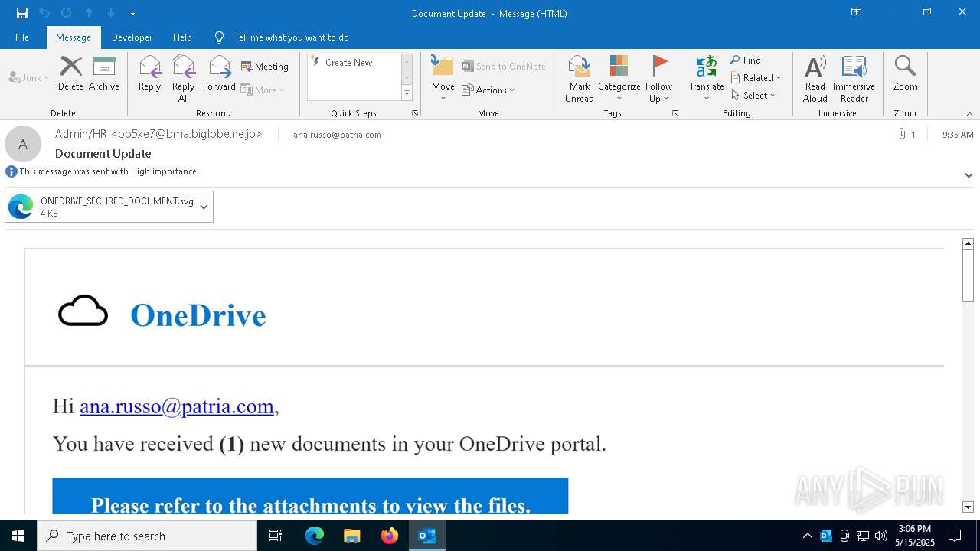Click the High importance info bar

pyautogui.click(x=103, y=171)
